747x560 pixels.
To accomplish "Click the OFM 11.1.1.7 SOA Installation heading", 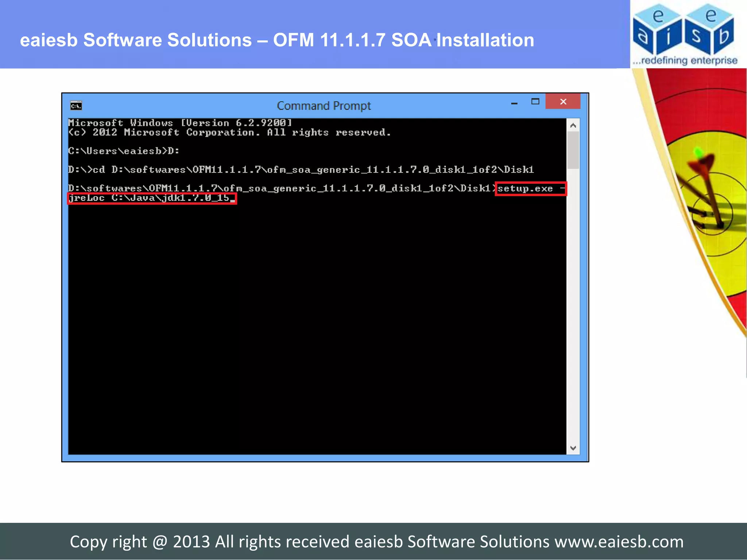I will coord(277,40).
